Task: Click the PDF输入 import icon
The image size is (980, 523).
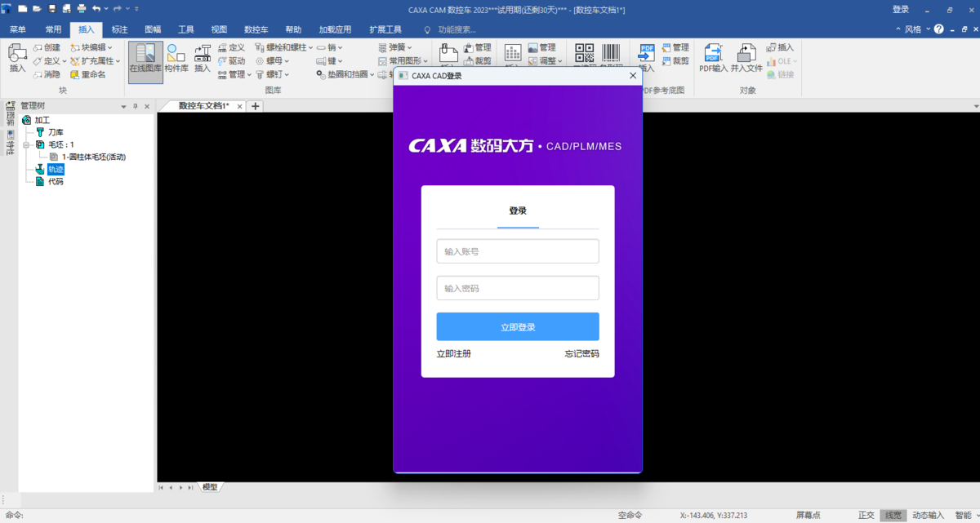Action: pos(713,59)
